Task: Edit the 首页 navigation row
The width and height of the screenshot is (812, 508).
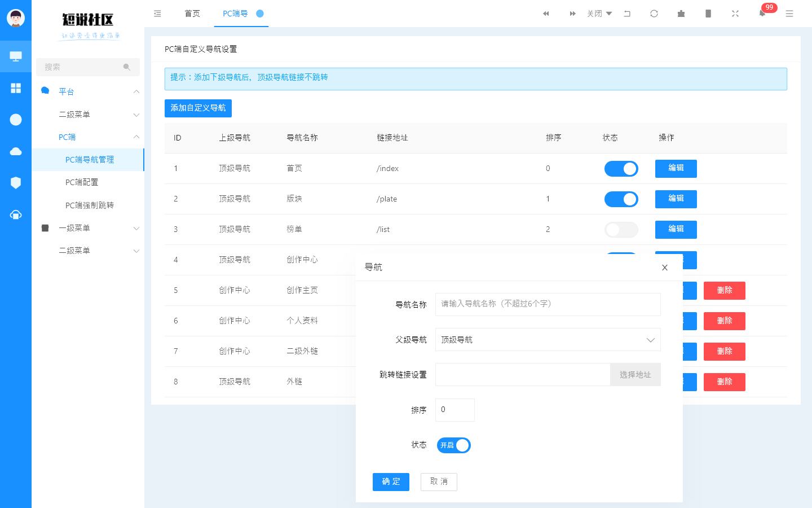Action: click(676, 169)
